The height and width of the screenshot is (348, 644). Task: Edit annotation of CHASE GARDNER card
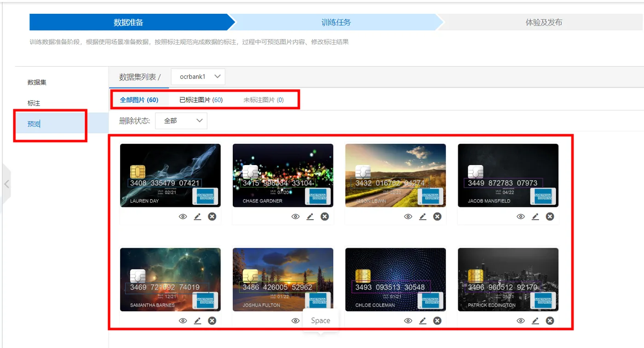coord(310,217)
